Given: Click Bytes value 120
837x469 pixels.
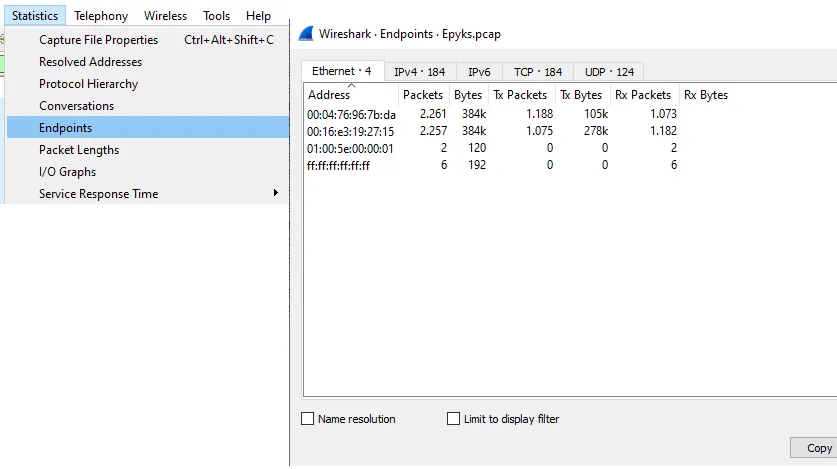Looking at the screenshot, I should [477, 148].
